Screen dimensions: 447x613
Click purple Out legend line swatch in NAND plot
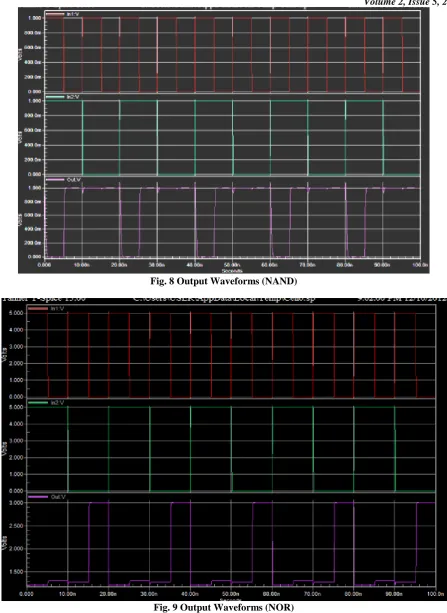pos(55,180)
